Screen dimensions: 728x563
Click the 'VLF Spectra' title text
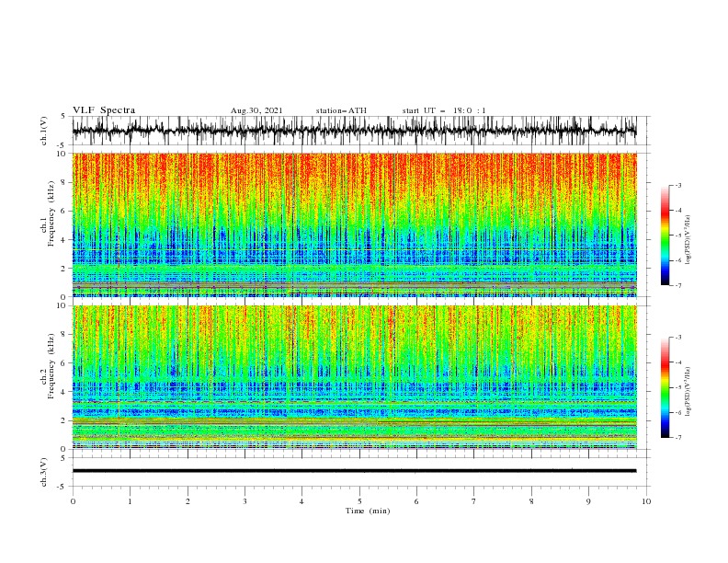point(104,110)
